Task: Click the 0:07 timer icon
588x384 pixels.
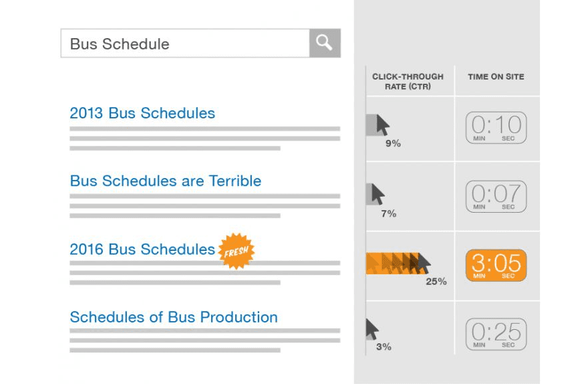Action: [x=496, y=196]
